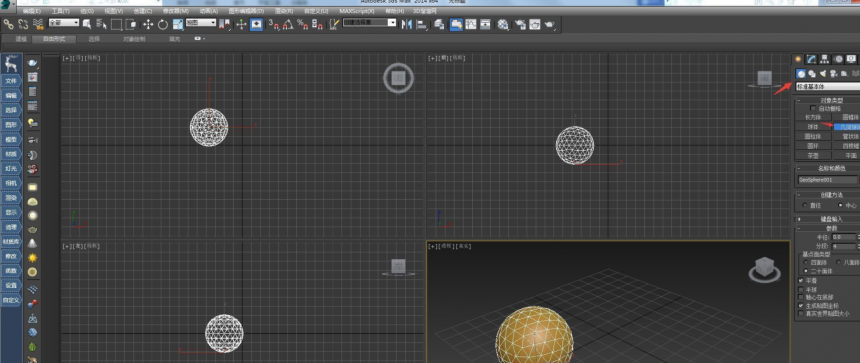Open the 创建(C) menu
The width and height of the screenshot is (860, 363).
pyautogui.click(x=143, y=11)
